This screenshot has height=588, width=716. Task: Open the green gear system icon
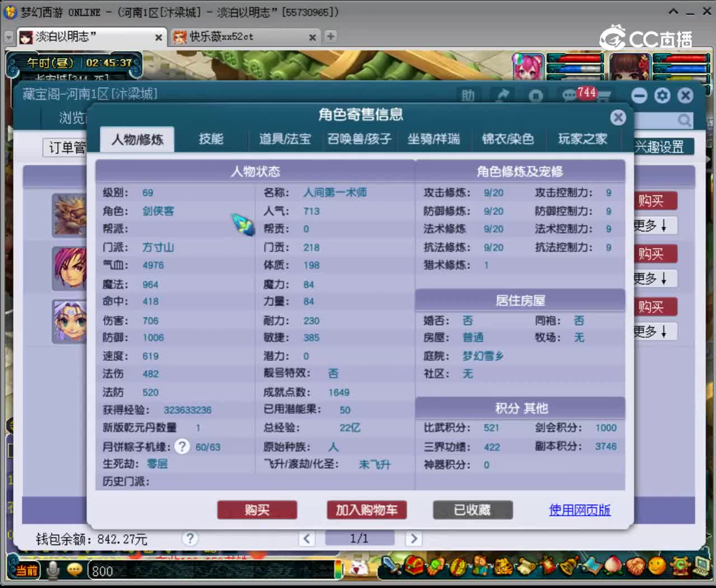[680, 566]
